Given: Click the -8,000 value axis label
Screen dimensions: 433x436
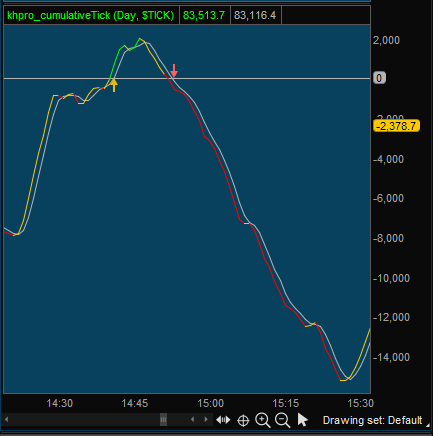Looking at the screenshot, I should [x=388, y=238].
